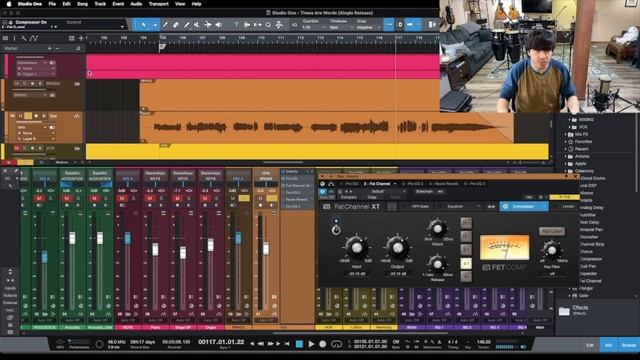Click the Apple menu icon
This screenshot has height=360, width=640.
coord(9,4)
